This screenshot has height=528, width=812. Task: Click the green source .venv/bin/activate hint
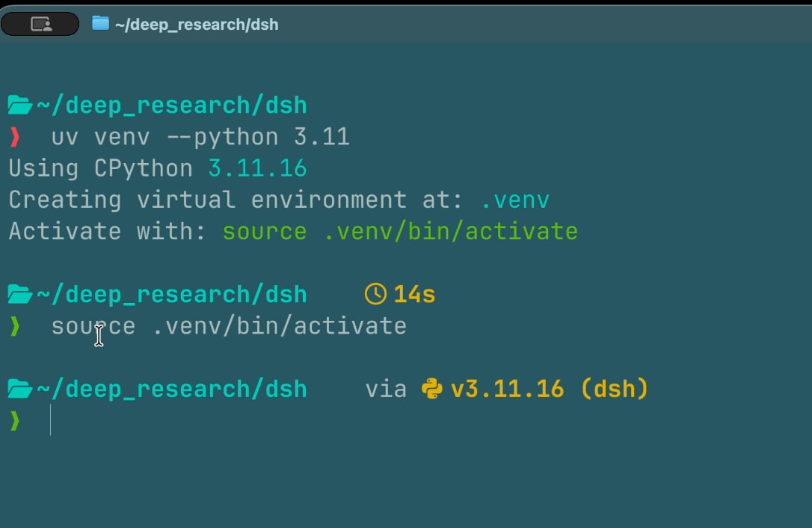coord(400,232)
